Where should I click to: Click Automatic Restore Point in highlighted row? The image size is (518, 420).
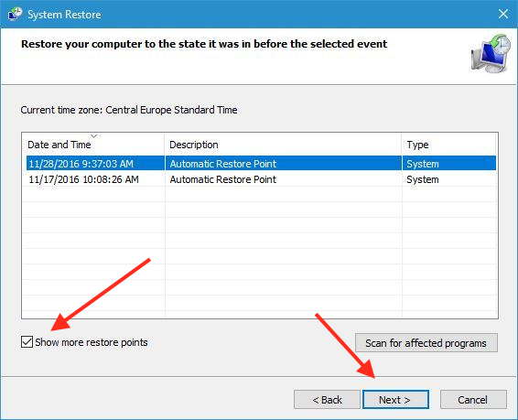click(x=223, y=164)
